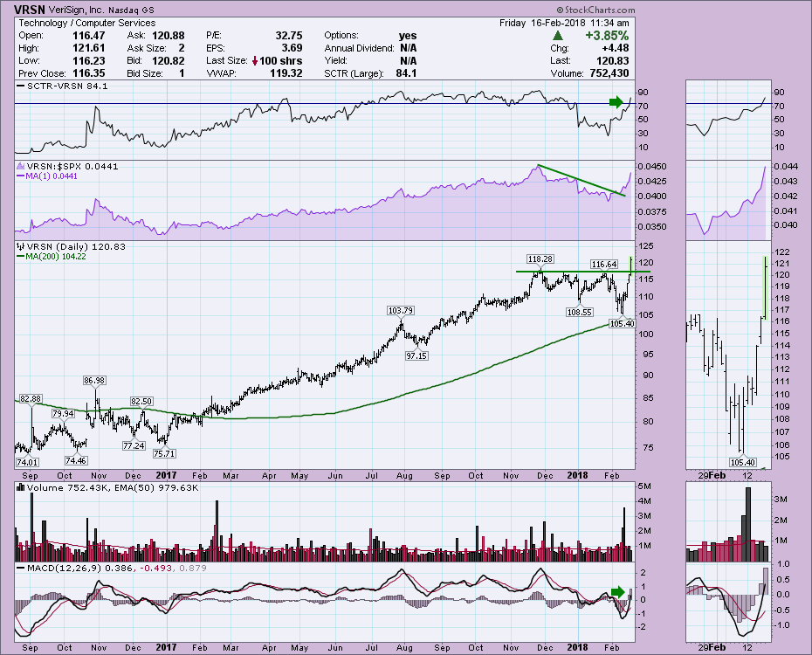
Task: Click the Low value 116.23
Action: point(88,60)
